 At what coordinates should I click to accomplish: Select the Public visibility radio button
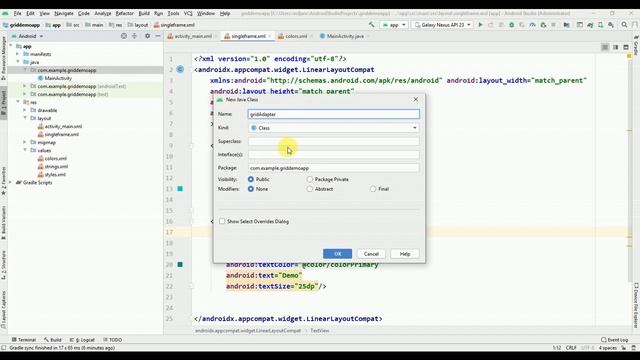251,179
